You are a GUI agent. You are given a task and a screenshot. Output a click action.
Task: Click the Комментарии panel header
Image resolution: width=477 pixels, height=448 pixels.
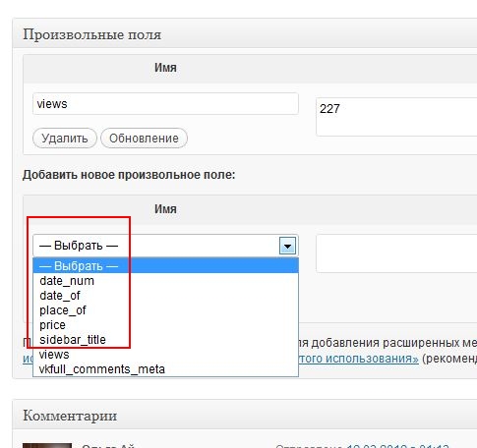245,416
